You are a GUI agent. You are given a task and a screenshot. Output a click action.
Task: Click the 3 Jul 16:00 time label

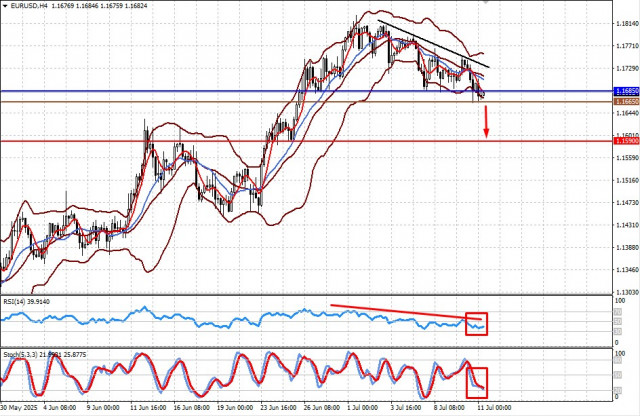tap(406, 407)
